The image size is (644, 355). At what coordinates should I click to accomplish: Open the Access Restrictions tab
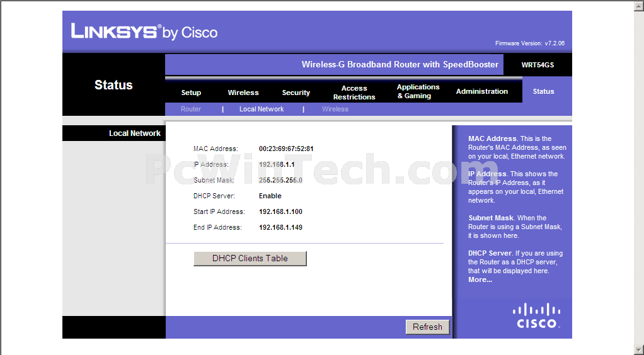354,93
